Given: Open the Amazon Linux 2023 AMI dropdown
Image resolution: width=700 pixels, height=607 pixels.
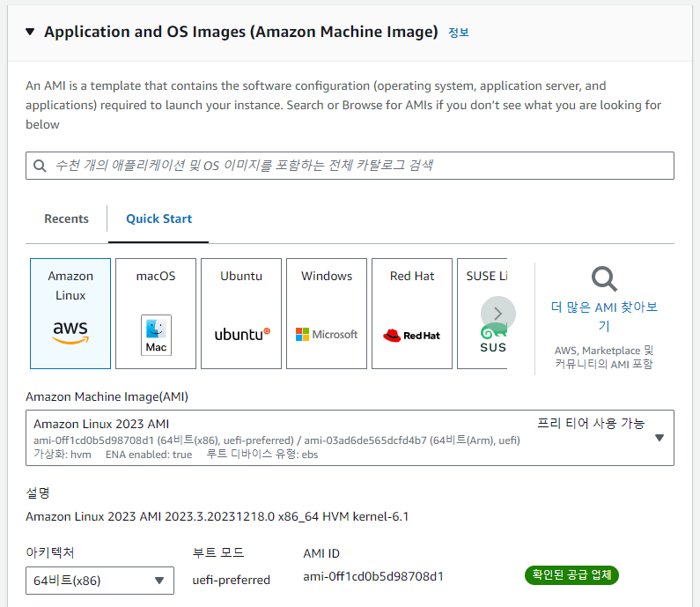Looking at the screenshot, I should point(350,438).
